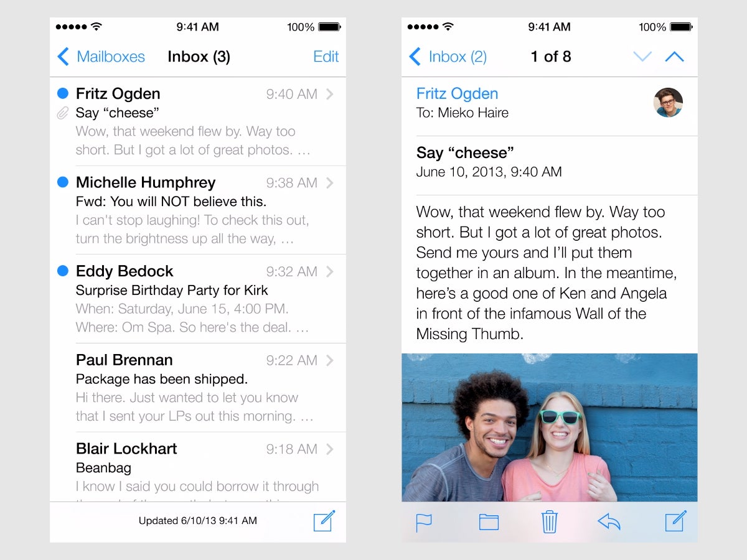Delete the message with the trash icon
Image resolution: width=747 pixels, height=560 pixels.
coord(550,521)
